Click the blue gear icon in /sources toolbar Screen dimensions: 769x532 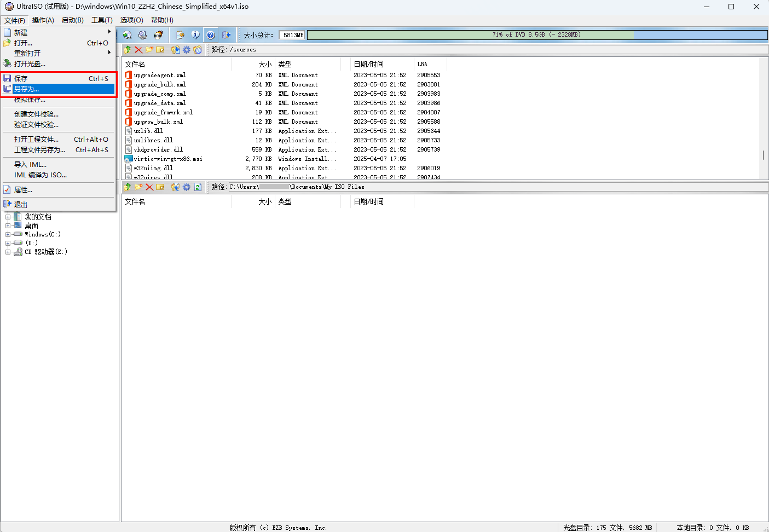(187, 50)
